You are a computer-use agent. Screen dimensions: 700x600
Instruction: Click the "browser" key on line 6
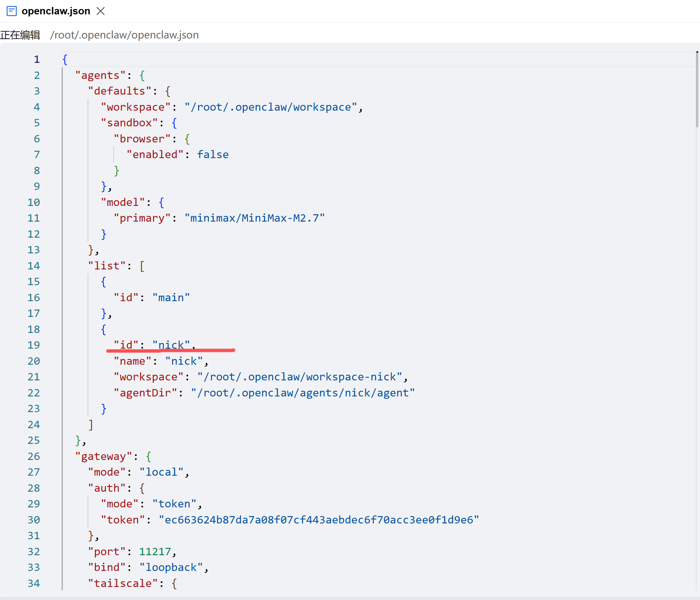pos(142,139)
